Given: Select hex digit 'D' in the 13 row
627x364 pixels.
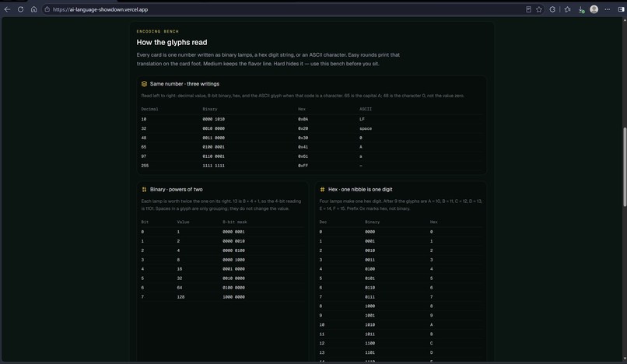Looking at the screenshot, I should (432, 353).
